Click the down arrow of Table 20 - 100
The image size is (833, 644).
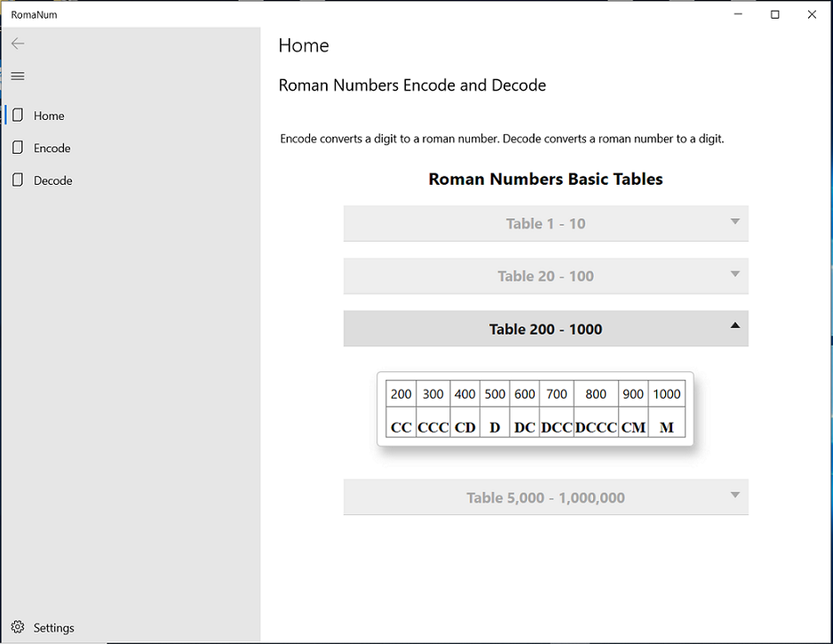(x=734, y=274)
